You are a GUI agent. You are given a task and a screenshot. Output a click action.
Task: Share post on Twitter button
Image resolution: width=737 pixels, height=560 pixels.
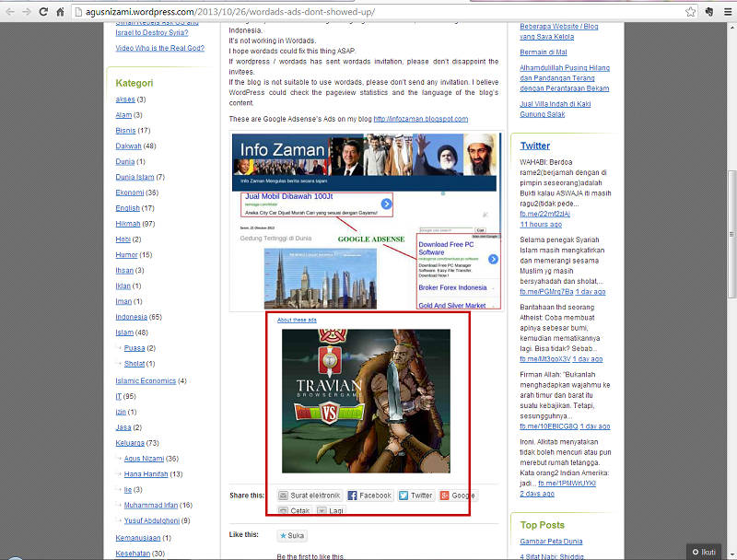coord(415,496)
